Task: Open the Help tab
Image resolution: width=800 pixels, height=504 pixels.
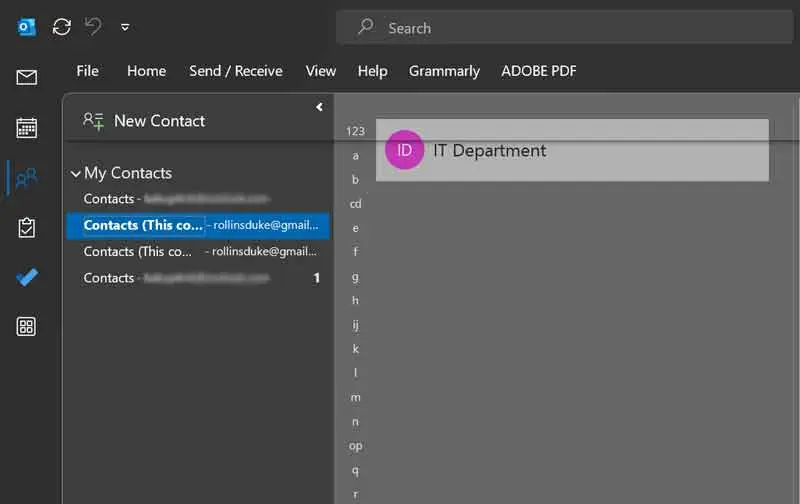Action: [372, 71]
